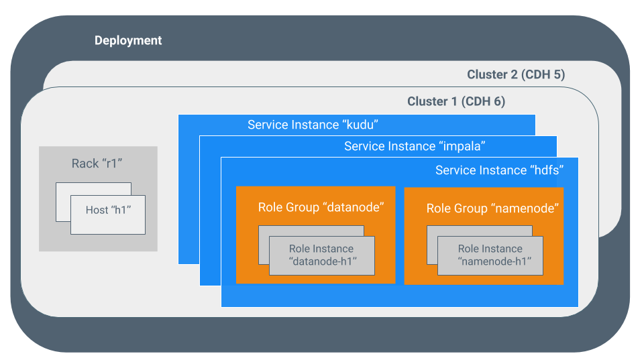
Task: Select the Role Group "datanode" label
Action: tap(320, 207)
